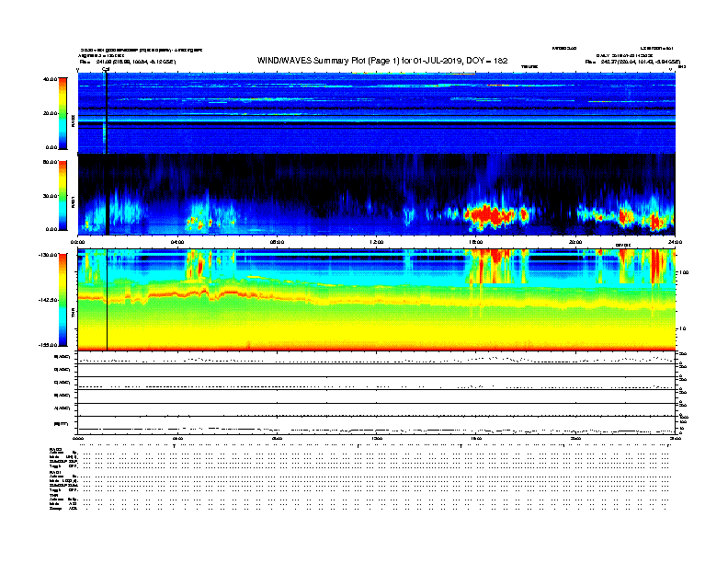Viewport: 728px width, 563px height.
Task: Click the -130.00 label on TNR scale
Action: [48, 255]
